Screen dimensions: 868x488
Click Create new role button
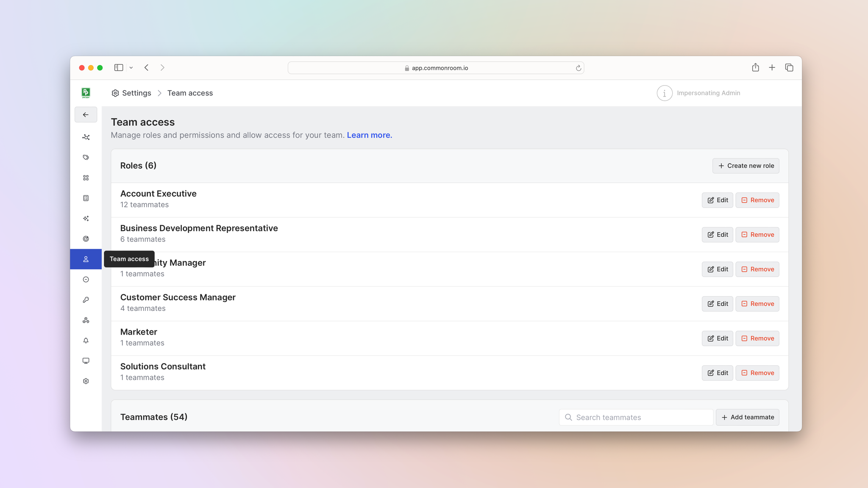coord(746,166)
